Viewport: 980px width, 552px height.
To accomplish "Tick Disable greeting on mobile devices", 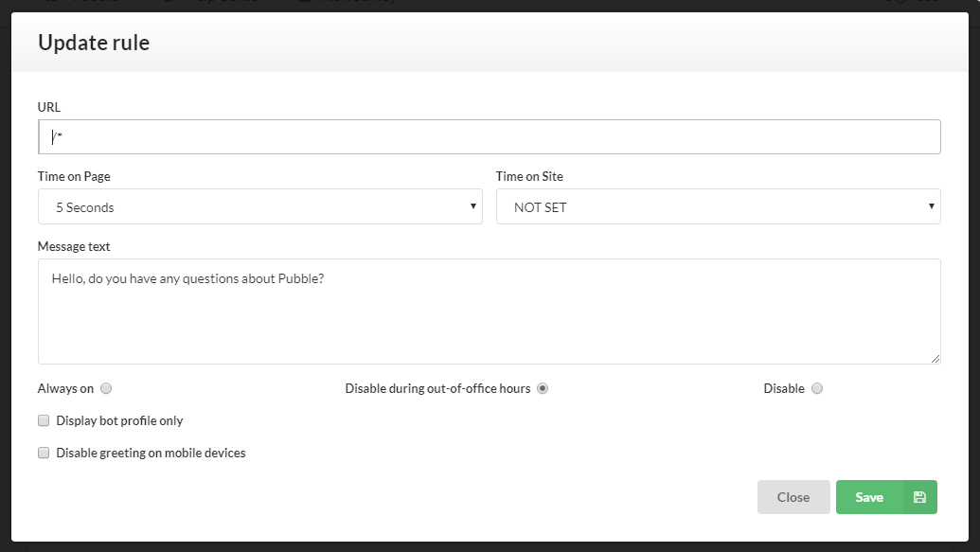I will (x=44, y=453).
